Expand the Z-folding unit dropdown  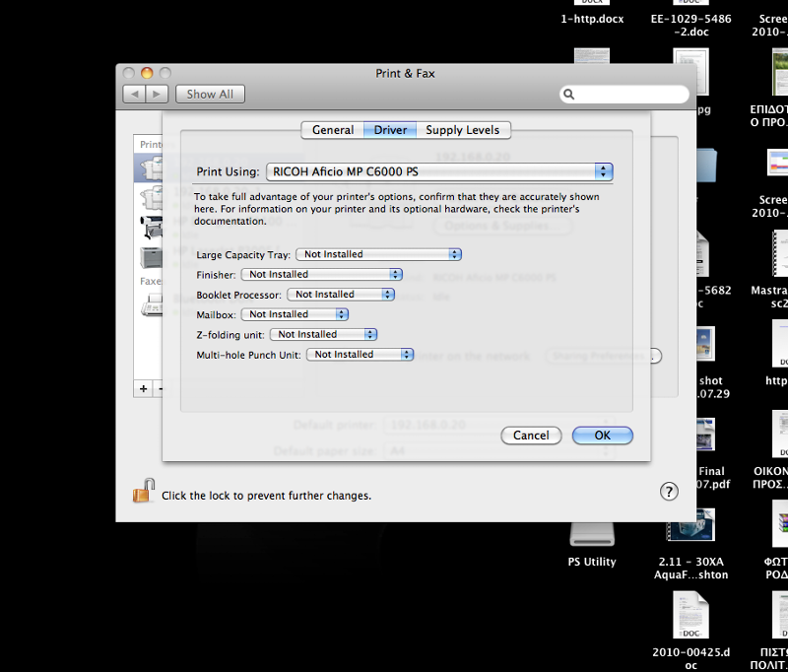324,335
